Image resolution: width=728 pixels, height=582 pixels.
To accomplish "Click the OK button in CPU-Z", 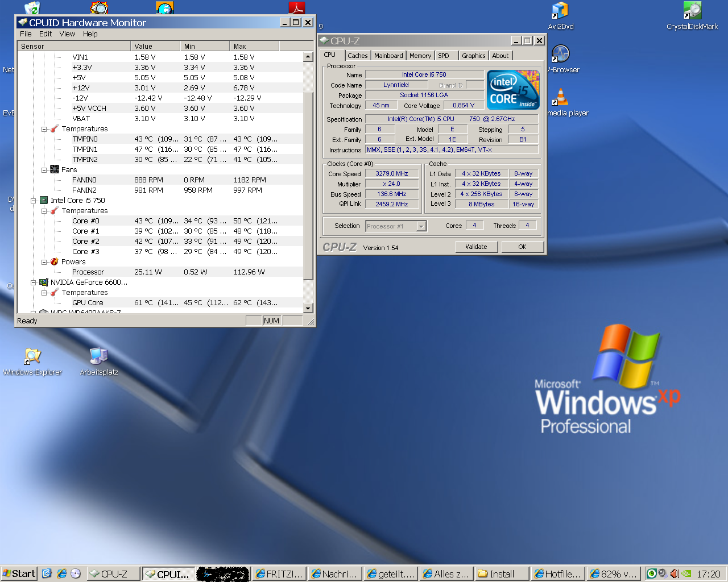I will point(522,247).
